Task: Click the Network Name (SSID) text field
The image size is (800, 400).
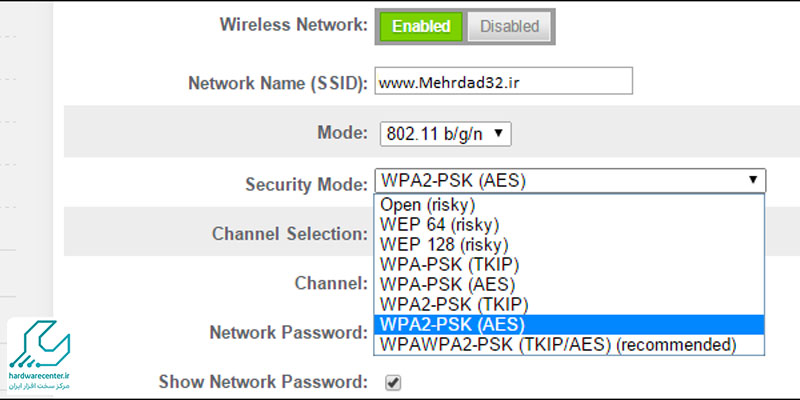Action: tap(504, 81)
